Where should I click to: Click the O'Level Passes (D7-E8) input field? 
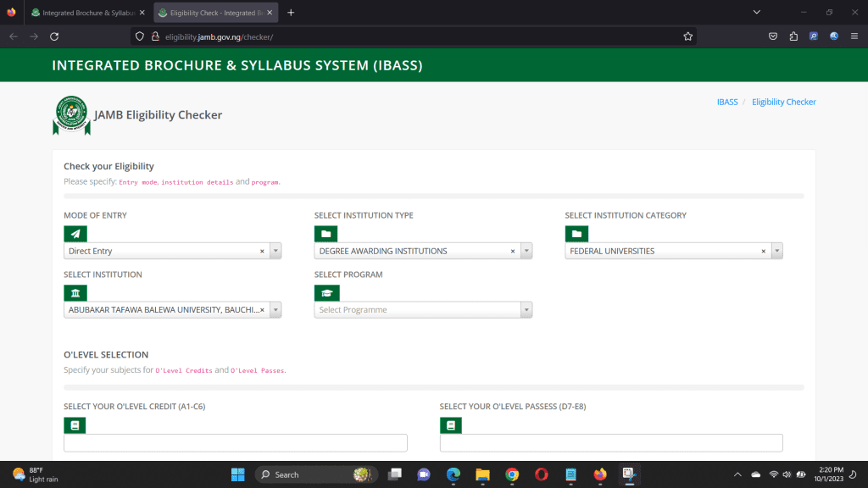point(611,442)
